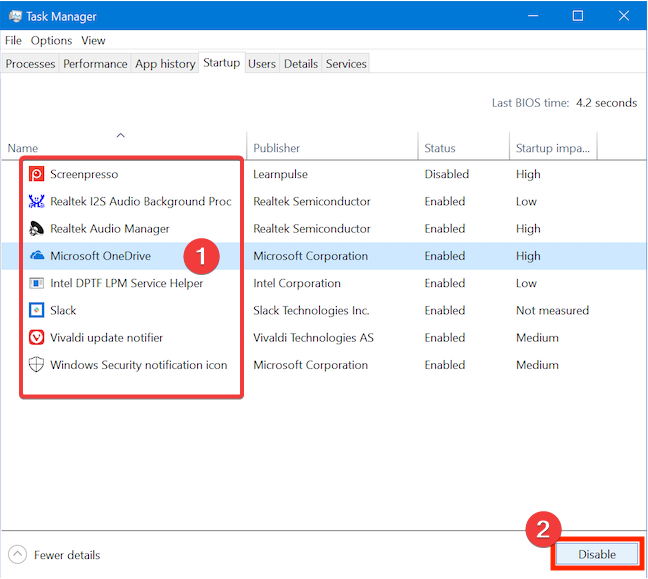
Task: Select the Screenpresso row name
Action: (84, 174)
